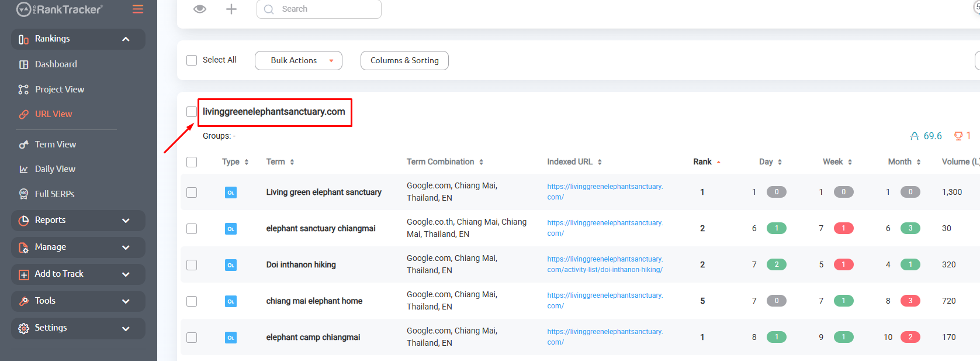Expand the Reports sidebar section

pos(78,221)
